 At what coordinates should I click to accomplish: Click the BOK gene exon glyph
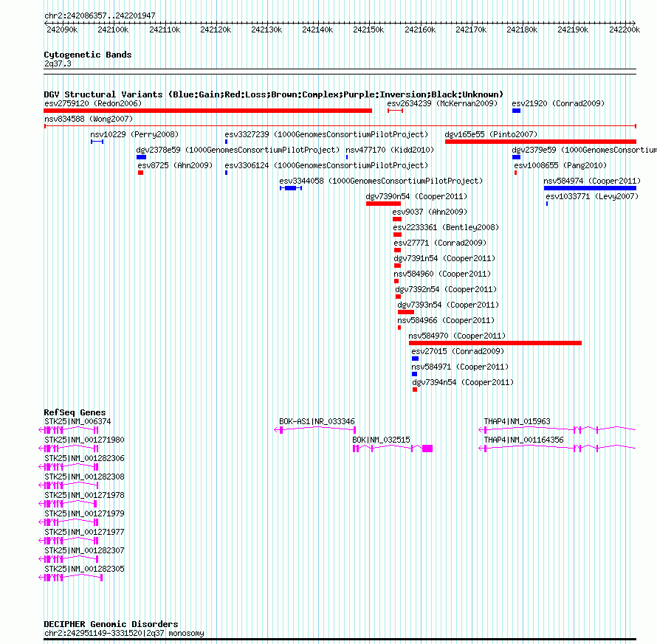pyautogui.click(x=427, y=449)
